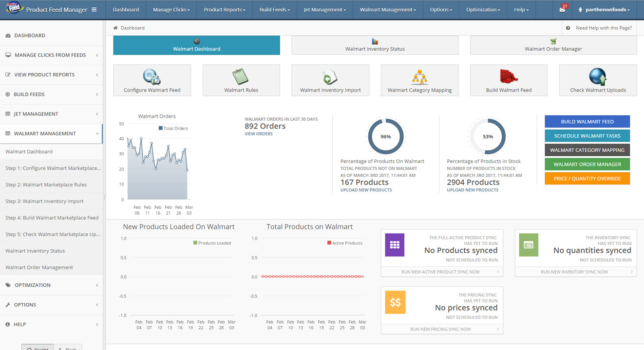Click the green inventory sync icon
Screen dimensions: 644x350
pyautogui.click(x=529, y=245)
